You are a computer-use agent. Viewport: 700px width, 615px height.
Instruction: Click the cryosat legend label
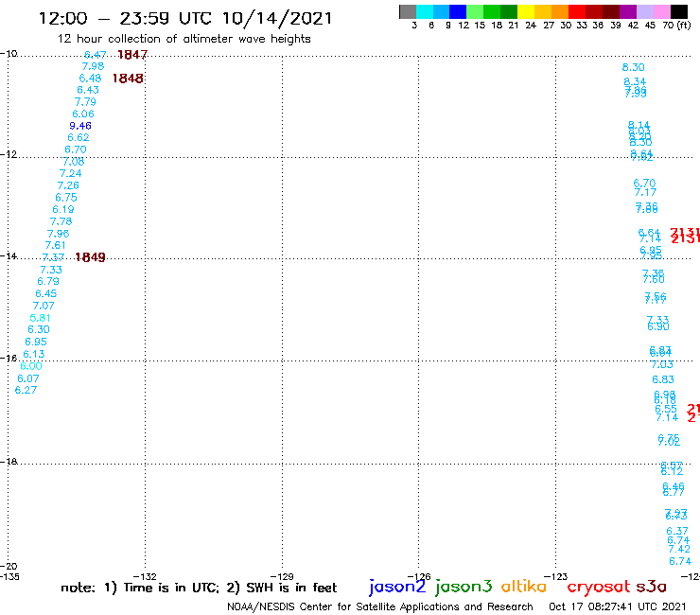click(x=599, y=587)
